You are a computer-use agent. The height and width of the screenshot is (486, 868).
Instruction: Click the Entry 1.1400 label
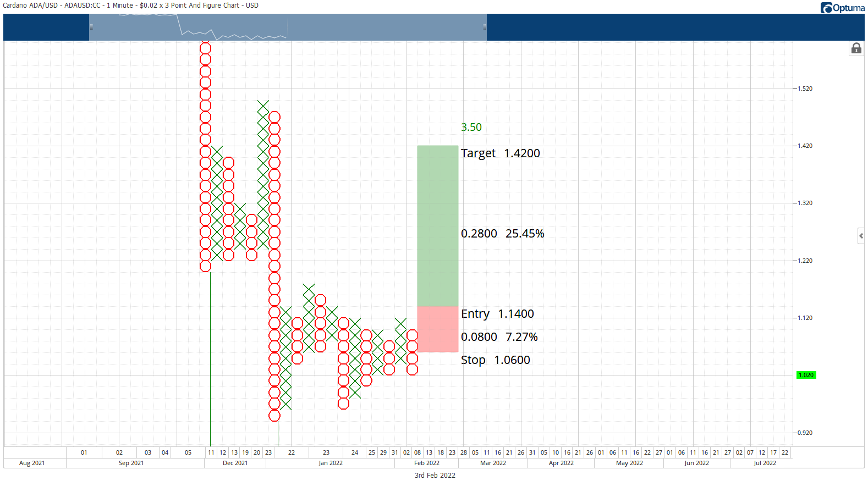coord(497,314)
